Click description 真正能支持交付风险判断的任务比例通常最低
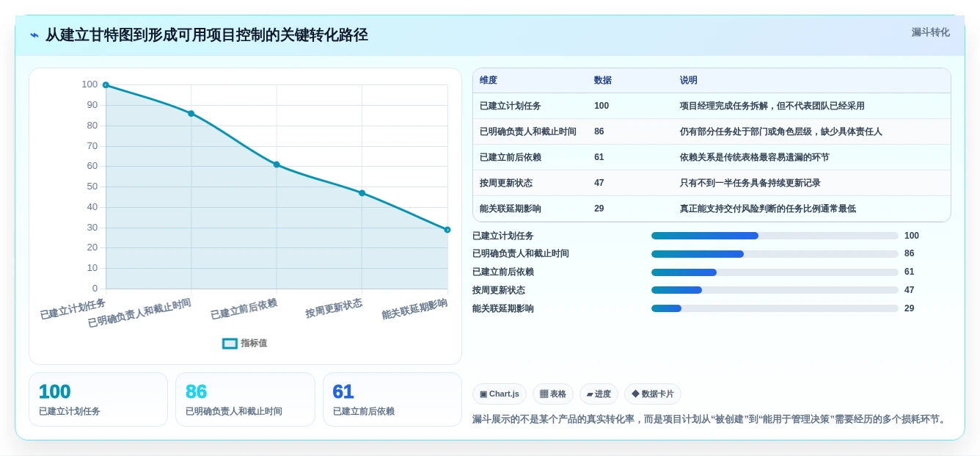 point(768,209)
